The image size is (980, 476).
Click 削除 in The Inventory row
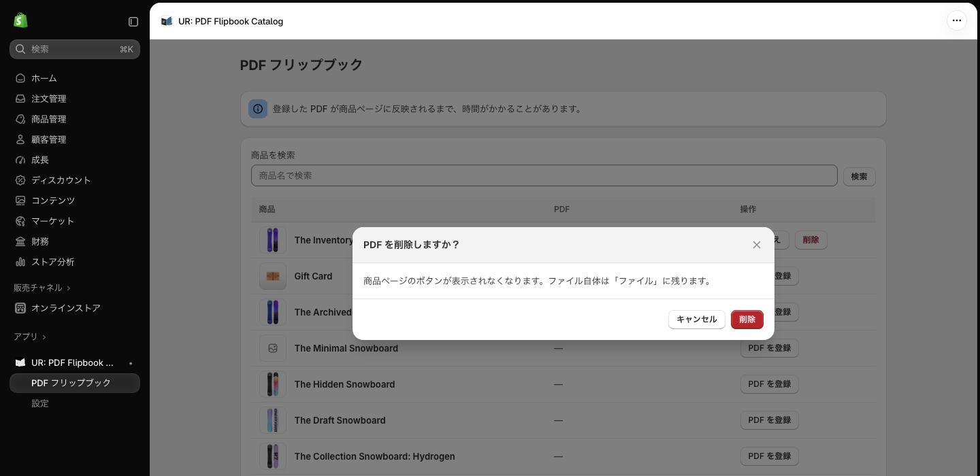[x=811, y=240]
